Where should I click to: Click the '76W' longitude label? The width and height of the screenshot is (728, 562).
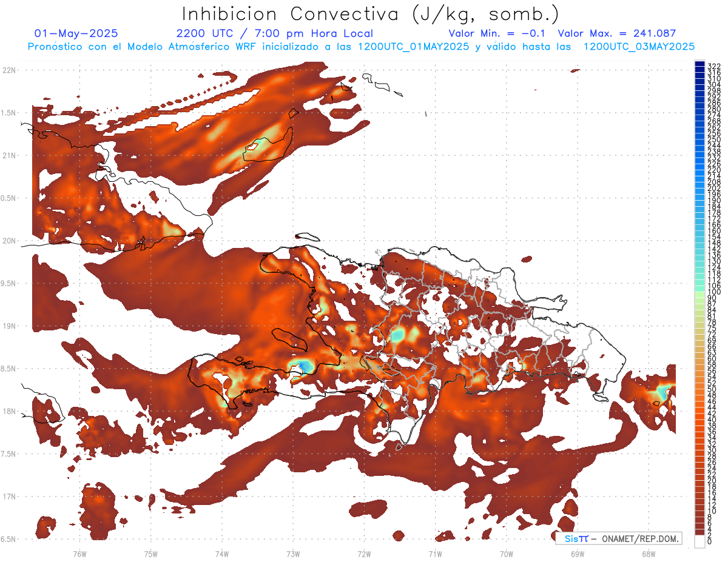pos(79,554)
